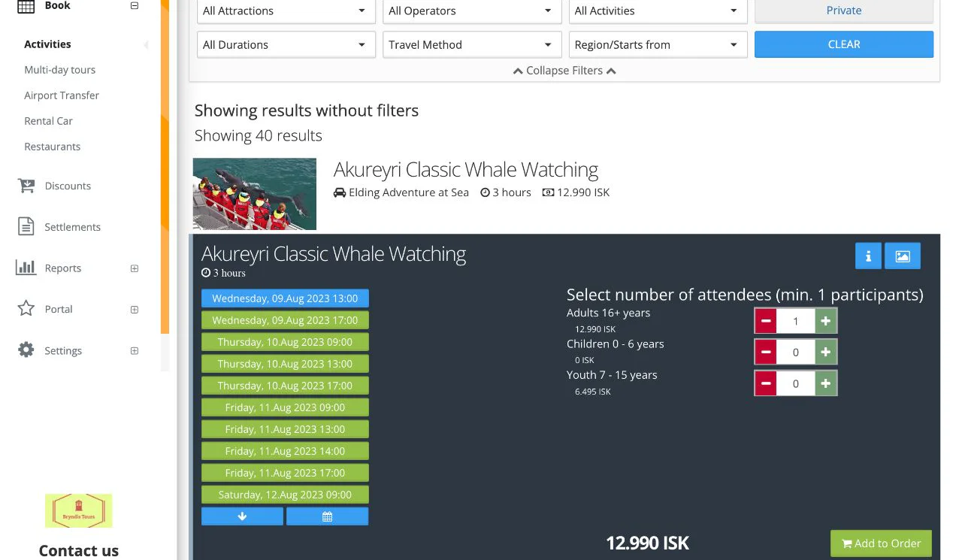Click the calendar date picker icon button
The width and height of the screenshot is (956, 560).
click(x=327, y=516)
